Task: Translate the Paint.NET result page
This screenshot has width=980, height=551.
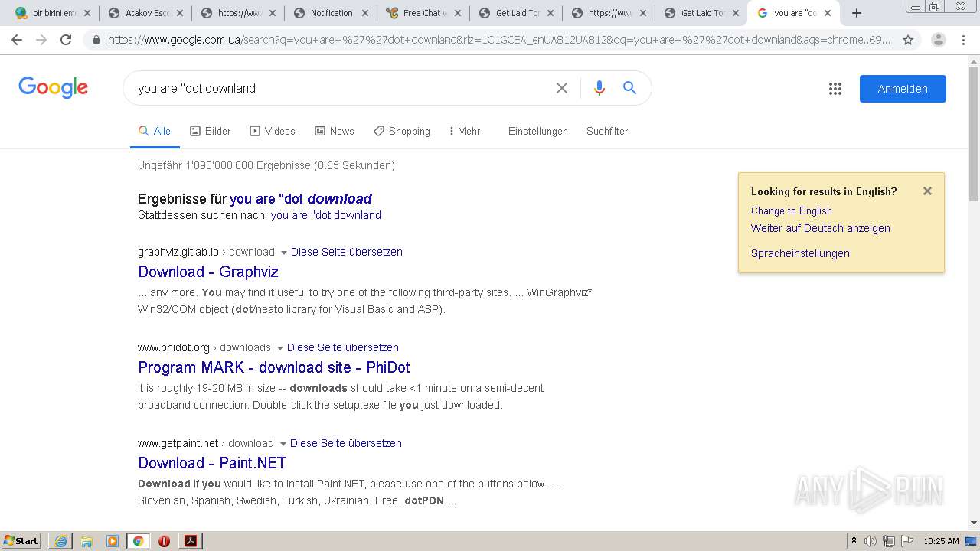Action: pos(346,443)
